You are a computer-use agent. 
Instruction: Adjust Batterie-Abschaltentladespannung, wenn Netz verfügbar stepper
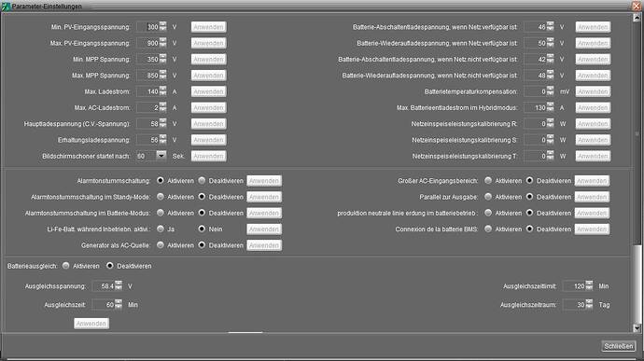pyautogui.click(x=551, y=27)
